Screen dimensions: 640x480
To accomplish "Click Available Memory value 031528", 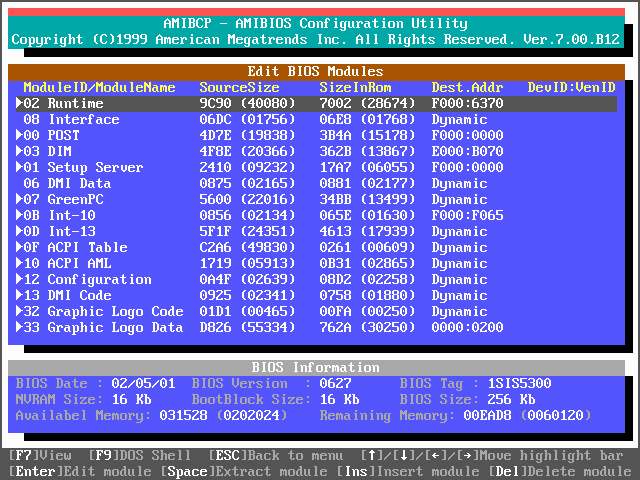I will [183, 416].
